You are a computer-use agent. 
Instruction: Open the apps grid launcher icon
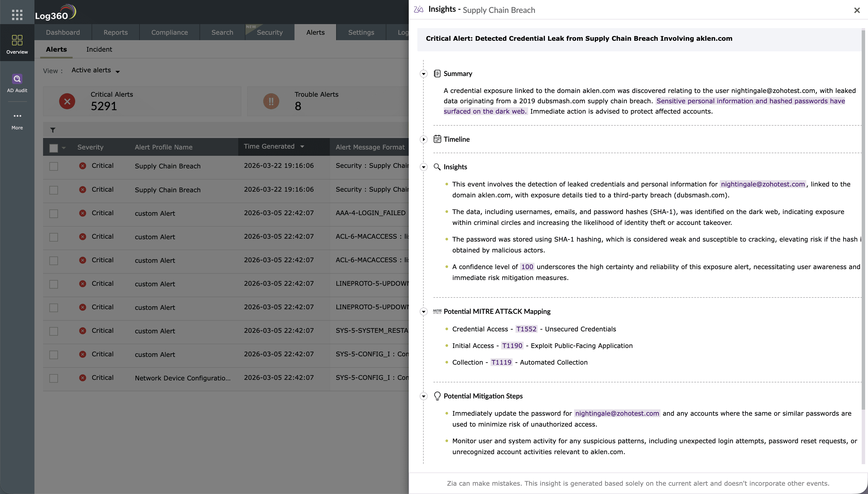17,15
